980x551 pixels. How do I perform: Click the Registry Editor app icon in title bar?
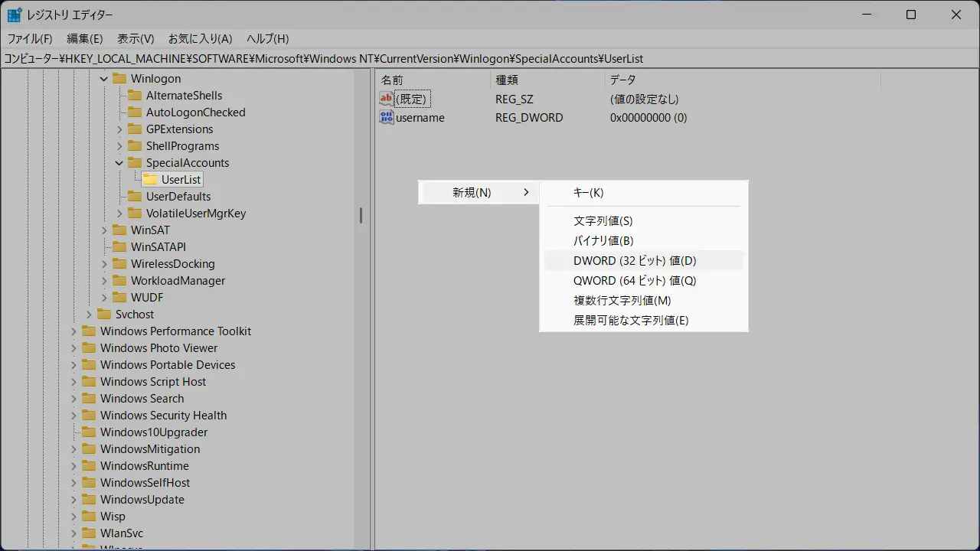pos(15,15)
